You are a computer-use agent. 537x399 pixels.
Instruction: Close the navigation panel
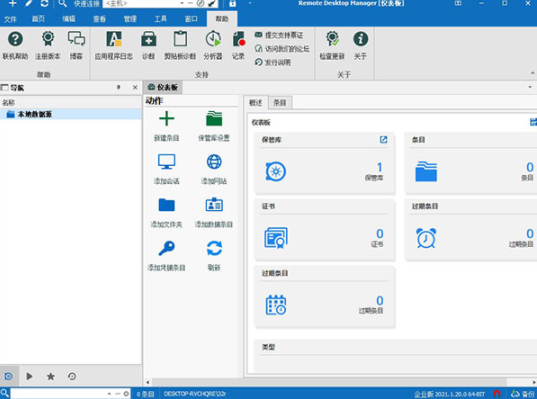click(x=135, y=87)
